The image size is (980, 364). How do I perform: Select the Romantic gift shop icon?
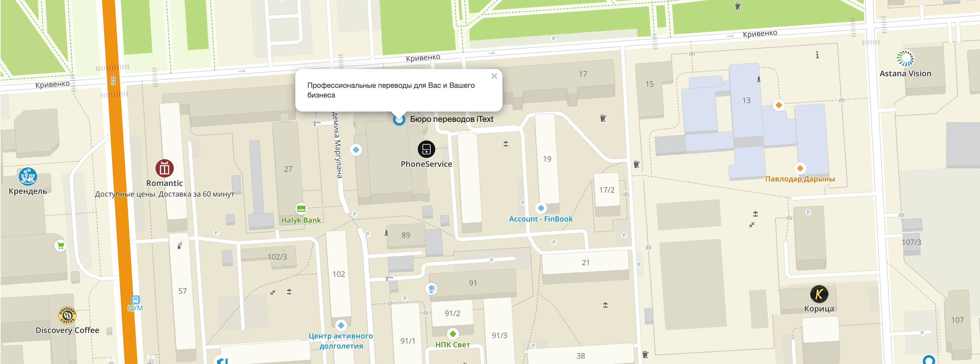pos(164,168)
